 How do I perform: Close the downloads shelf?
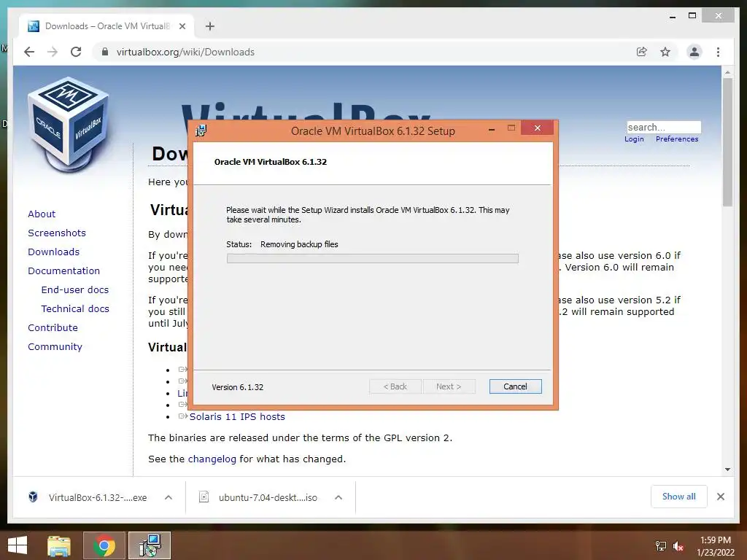click(721, 497)
